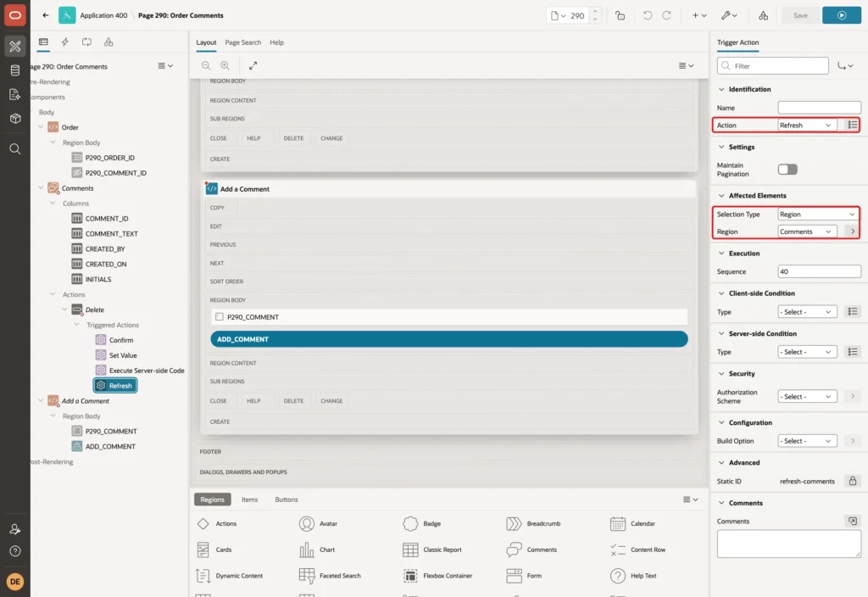Viewport: 868px width, 597px height.
Task: Open Client-side Condition quick pick list button
Action: (x=853, y=312)
